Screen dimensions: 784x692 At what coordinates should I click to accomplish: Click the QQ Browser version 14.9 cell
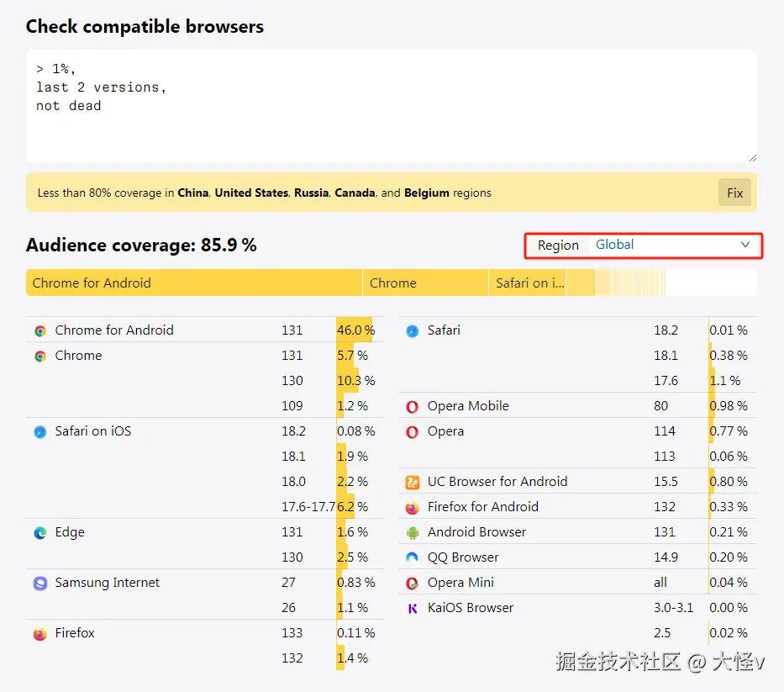pos(666,557)
